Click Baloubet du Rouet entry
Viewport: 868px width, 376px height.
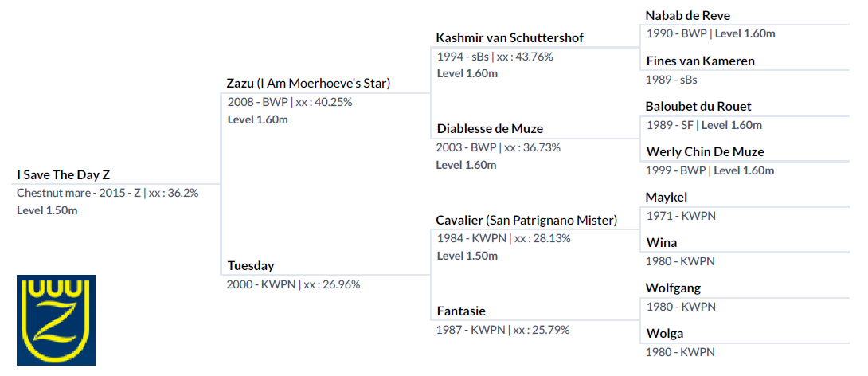[698, 106]
